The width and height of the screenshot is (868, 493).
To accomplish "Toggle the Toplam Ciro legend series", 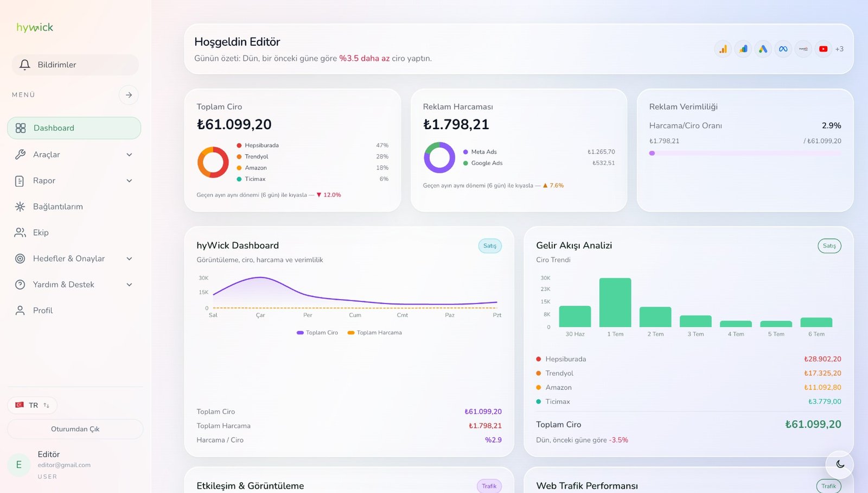I will coord(317,333).
